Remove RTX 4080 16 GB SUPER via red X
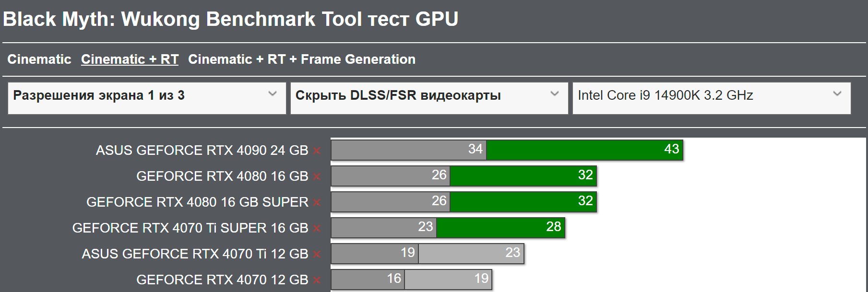Image resolution: width=868 pixels, height=292 pixels. click(317, 203)
